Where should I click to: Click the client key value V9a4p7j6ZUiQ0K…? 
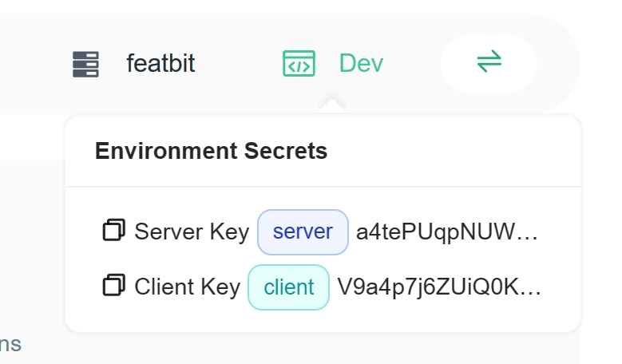[x=439, y=287]
